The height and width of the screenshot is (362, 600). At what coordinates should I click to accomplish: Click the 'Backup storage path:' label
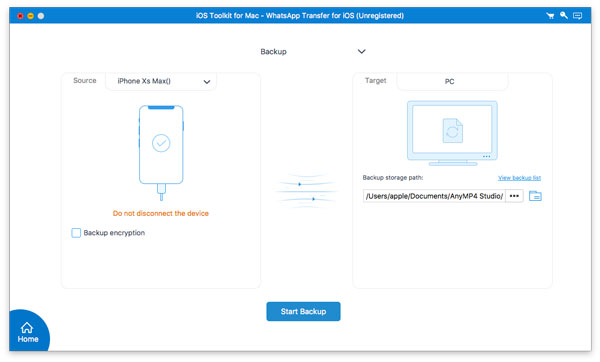(393, 178)
